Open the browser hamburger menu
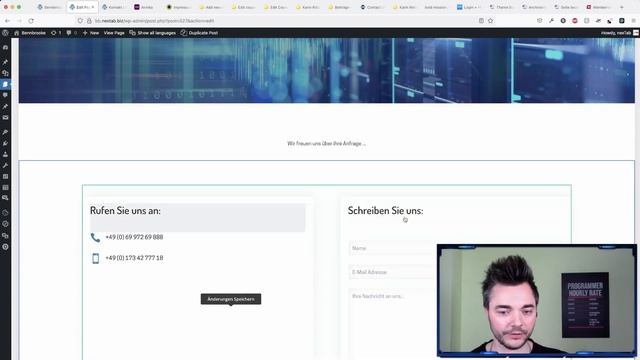 point(633,20)
